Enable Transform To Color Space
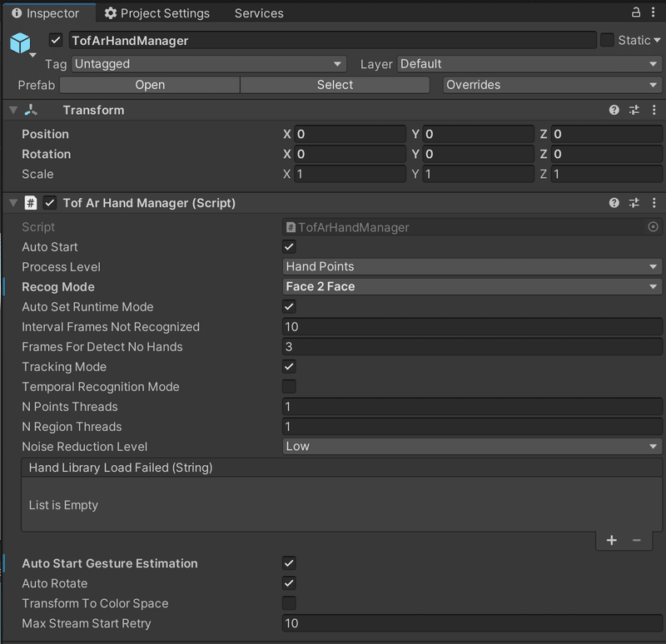666x644 pixels. pos(289,603)
